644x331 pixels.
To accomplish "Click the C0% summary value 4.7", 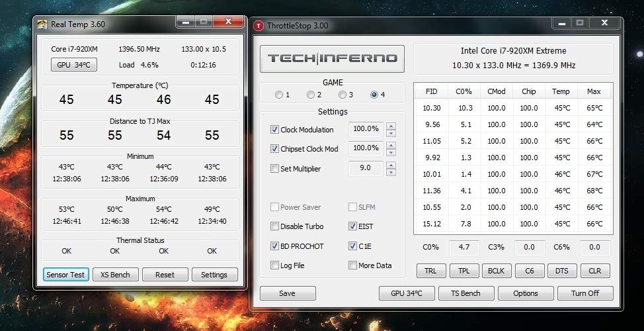I will (x=465, y=248).
